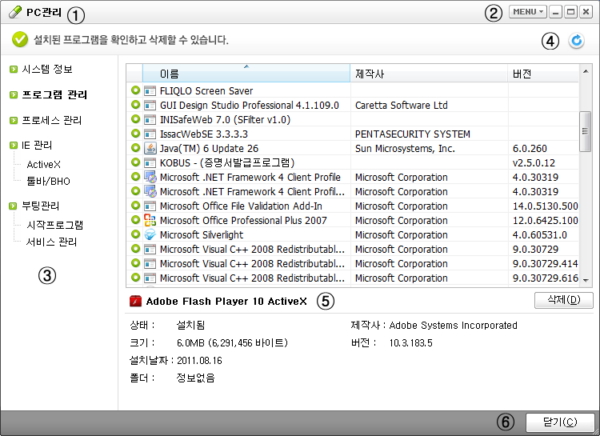This screenshot has height=436, width=600.
Task: Click the program list scrollbar thumb
Action: [x=585, y=131]
